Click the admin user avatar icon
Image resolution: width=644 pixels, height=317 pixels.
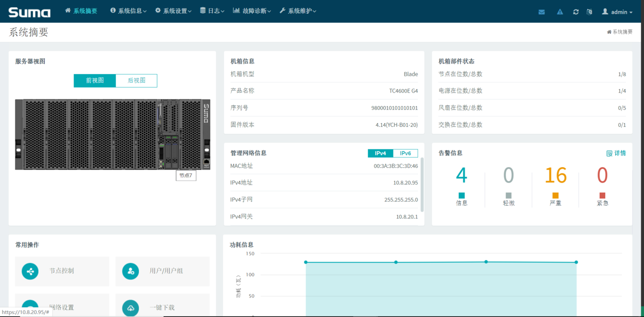(x=605, y=12)
